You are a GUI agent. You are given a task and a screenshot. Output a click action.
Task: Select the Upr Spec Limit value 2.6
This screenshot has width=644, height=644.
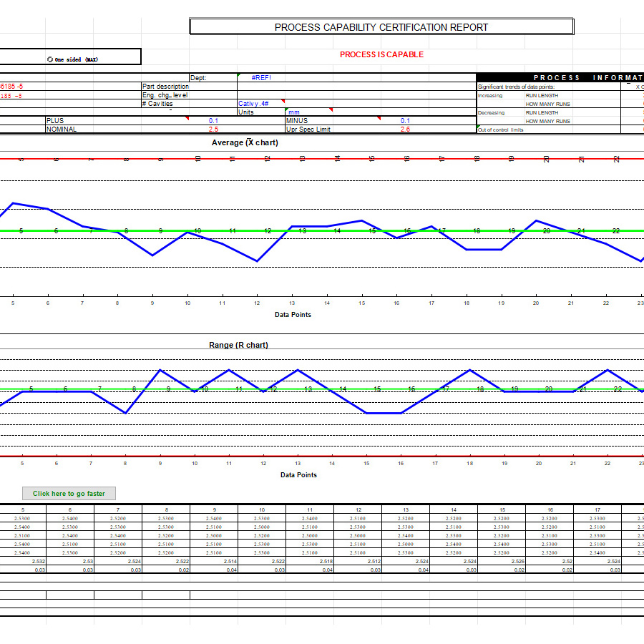point(405,130)
